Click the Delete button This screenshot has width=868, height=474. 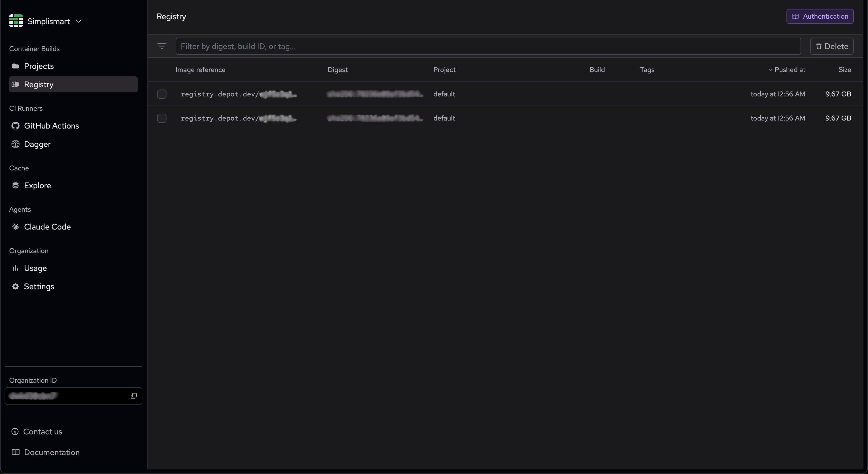pyautogui.click(x=832, y=46)
